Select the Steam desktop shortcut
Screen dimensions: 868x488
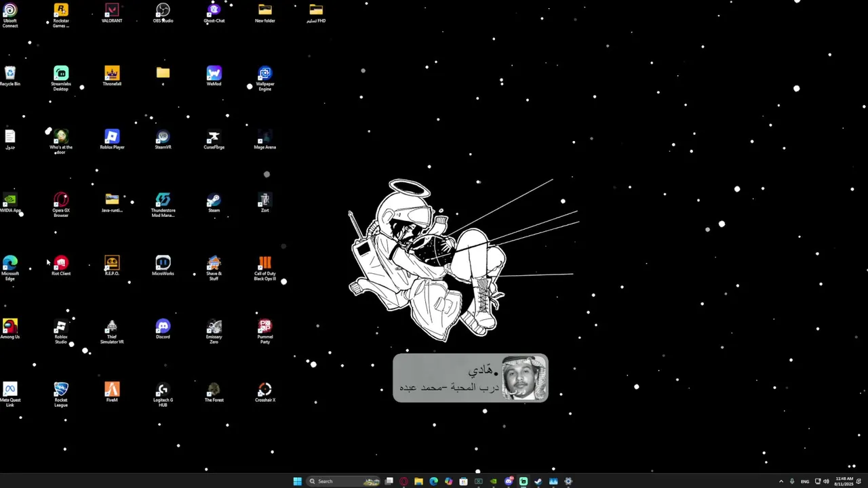click(x=214, y=203)
